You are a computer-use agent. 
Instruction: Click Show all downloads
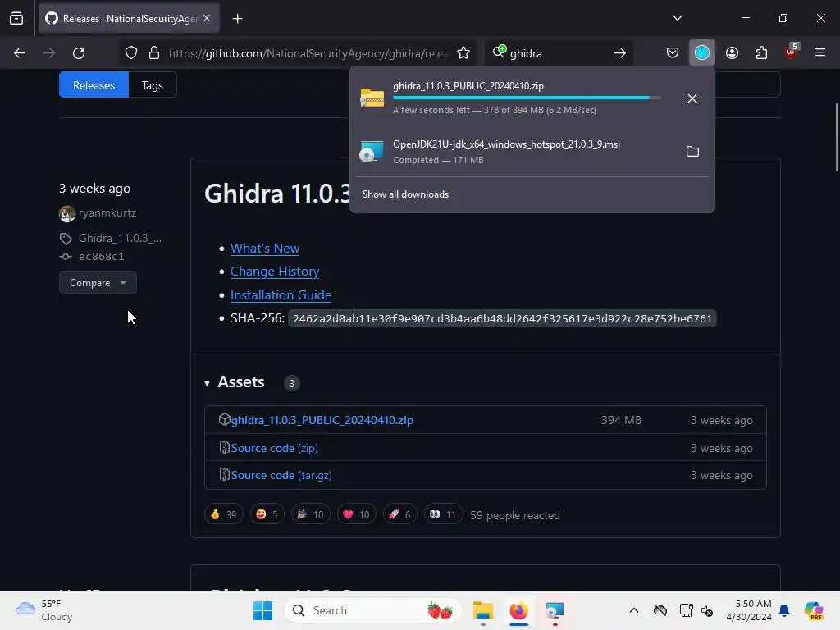click(405, 194)
